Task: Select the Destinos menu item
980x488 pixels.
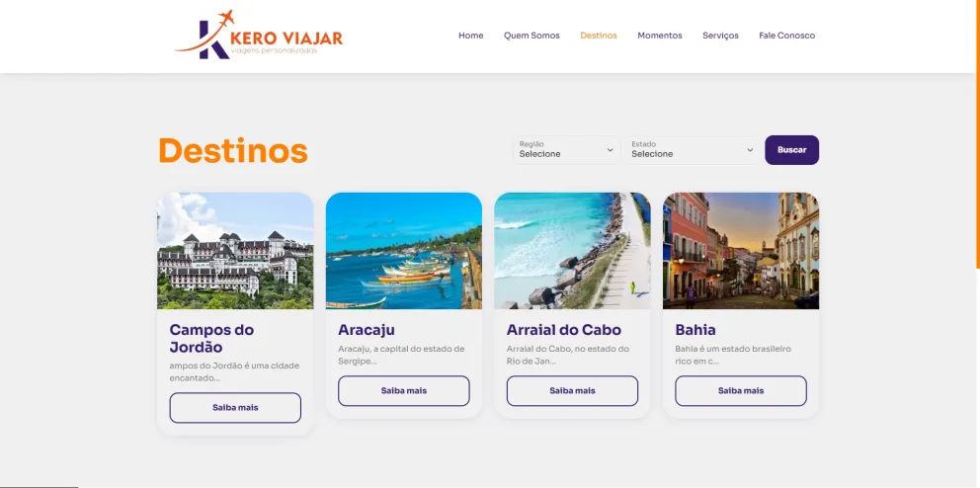Action: pyautogui.click(x=598, y=36)
